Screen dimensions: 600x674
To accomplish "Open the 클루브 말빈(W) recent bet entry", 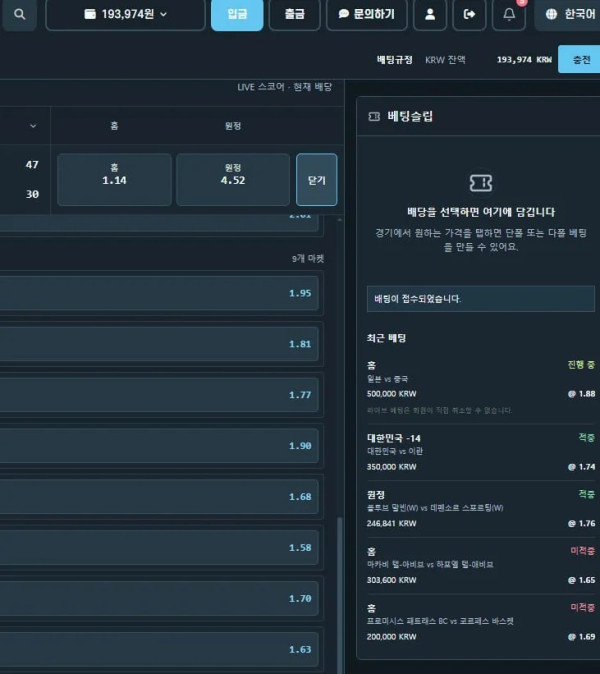I will [x=481, y=509].
